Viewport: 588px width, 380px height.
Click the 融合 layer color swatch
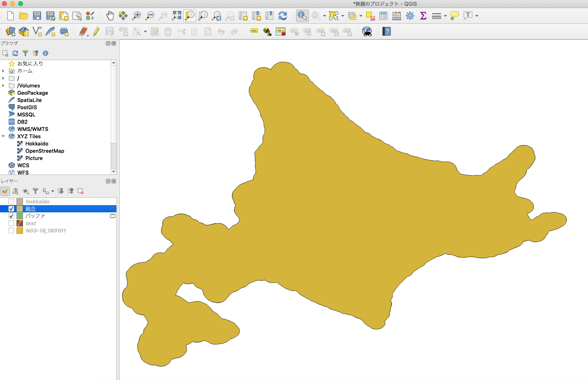point(20,209)
